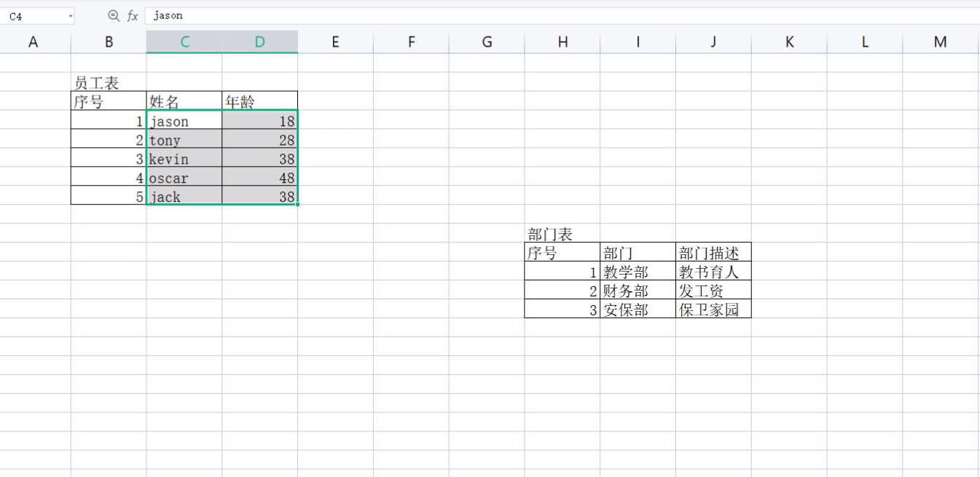980x477 pixels.
Task: Click the 序号 header in department table
Action: [562, 253]
